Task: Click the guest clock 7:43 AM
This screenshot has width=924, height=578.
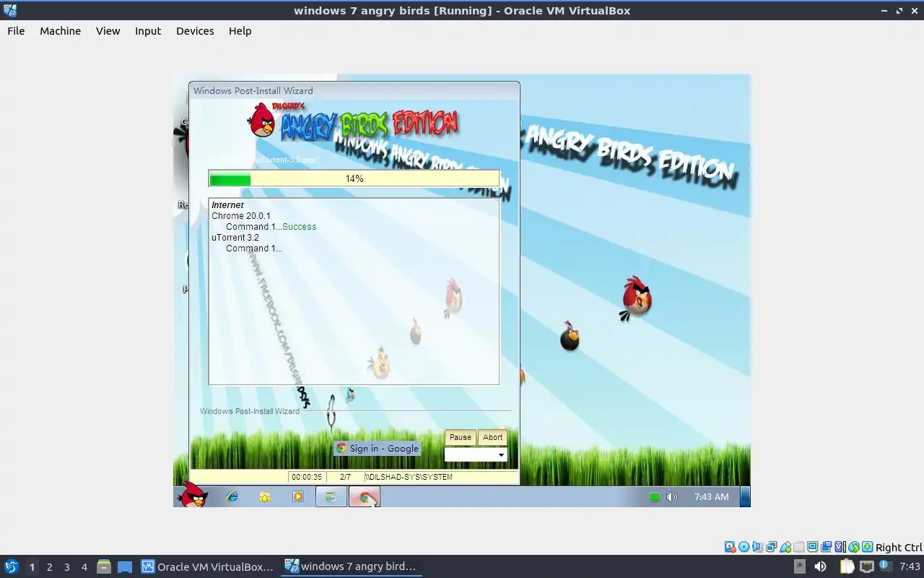Action: (711, 497)
